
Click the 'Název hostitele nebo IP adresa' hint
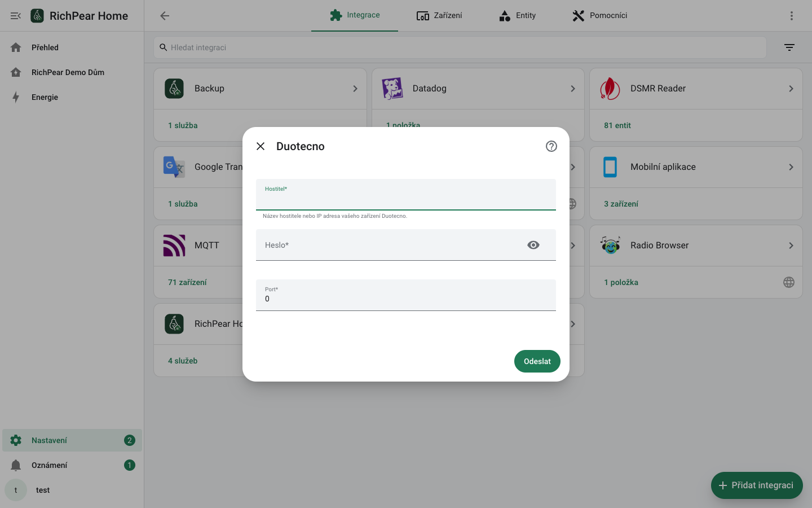(335, 216)
